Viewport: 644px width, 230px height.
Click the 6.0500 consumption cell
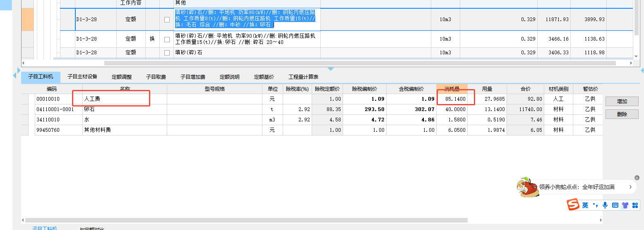coord(452,130)
